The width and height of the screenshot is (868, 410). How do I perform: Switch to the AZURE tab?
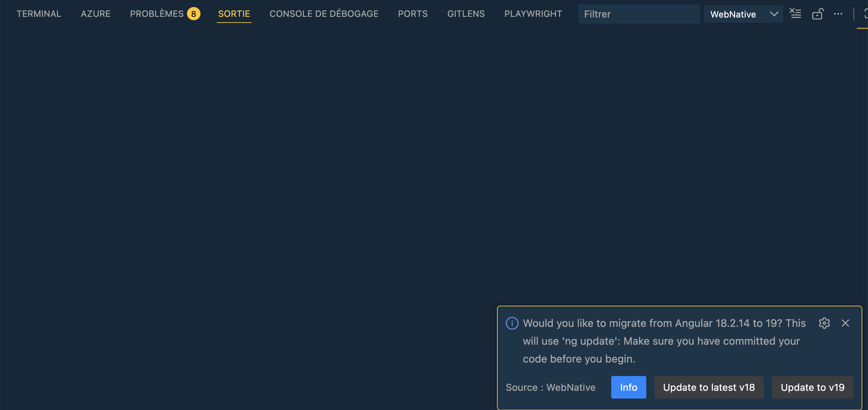[95, 14]
